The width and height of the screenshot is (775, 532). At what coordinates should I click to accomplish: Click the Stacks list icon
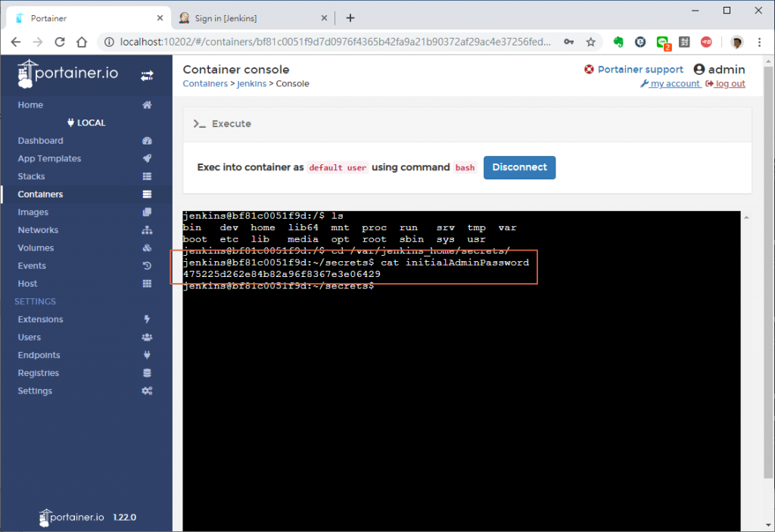(147, 176)
